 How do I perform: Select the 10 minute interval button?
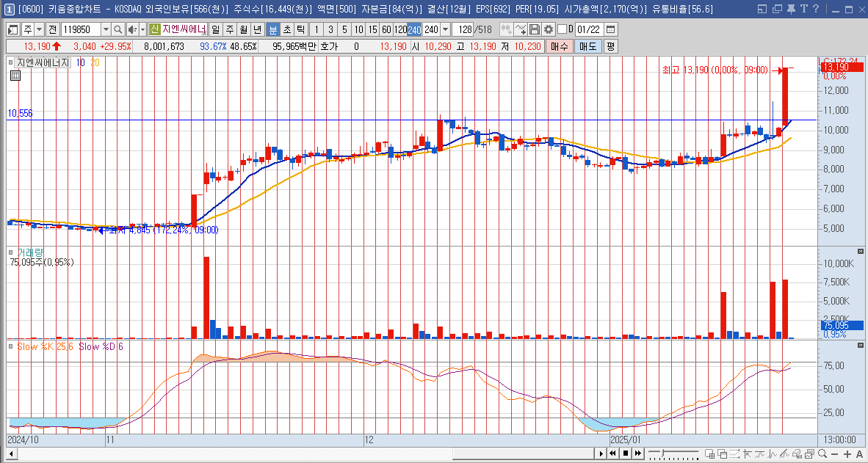tap(358, 29)
